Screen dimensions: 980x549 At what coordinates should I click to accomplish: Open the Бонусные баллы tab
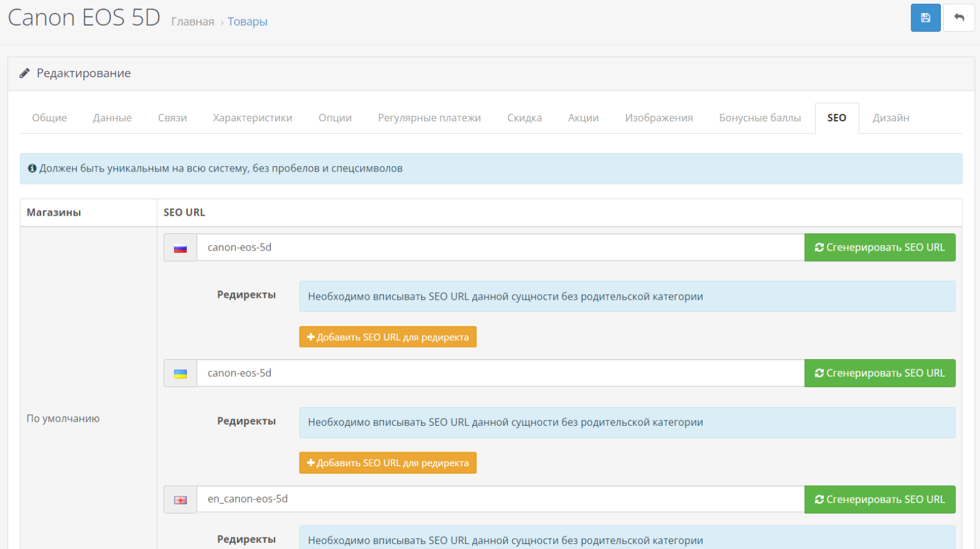click(x=760, y=118)
